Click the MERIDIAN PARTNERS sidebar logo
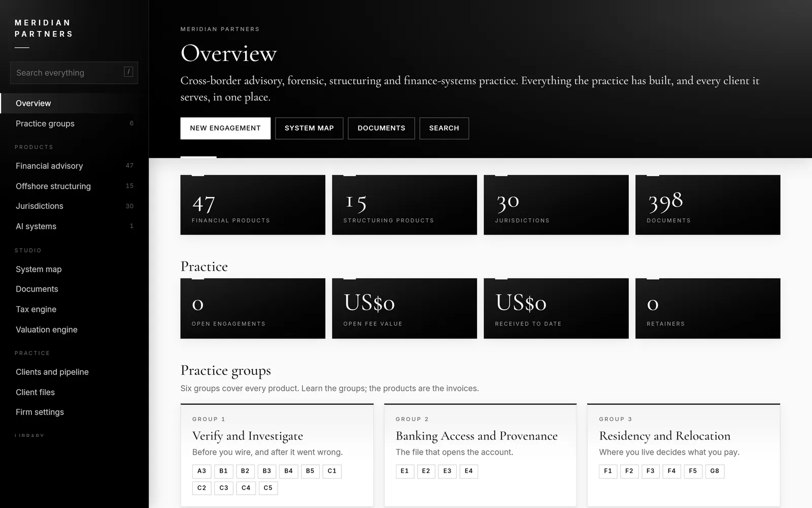Image resolution: width=812 pixels, height=508 pixels. (x=44, y=28)
